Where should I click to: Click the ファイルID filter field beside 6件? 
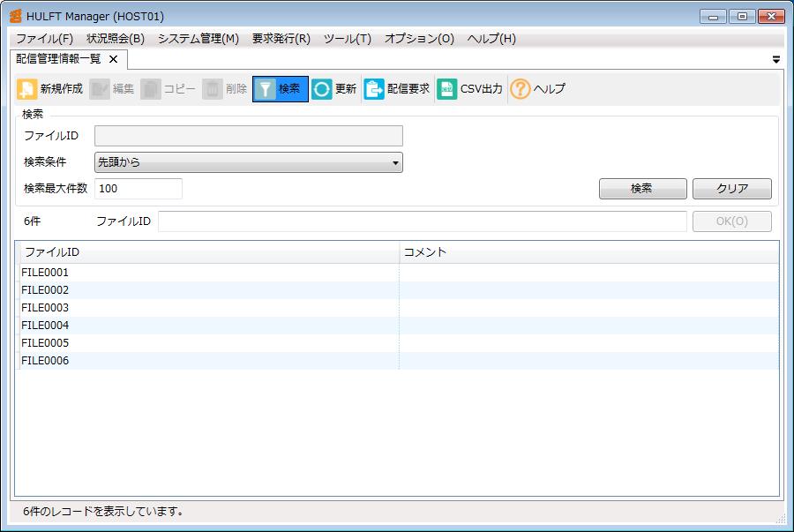(x=422, y=221)
